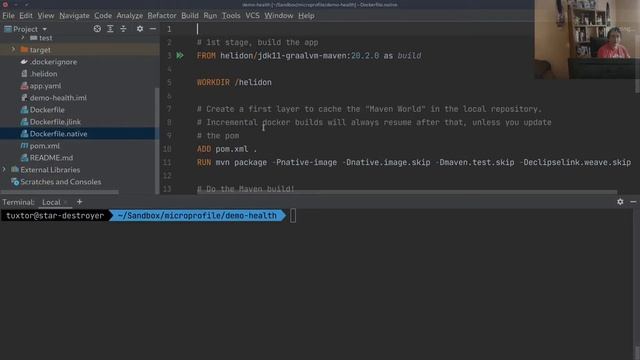Open the Help menu

(x=306, y=16)
